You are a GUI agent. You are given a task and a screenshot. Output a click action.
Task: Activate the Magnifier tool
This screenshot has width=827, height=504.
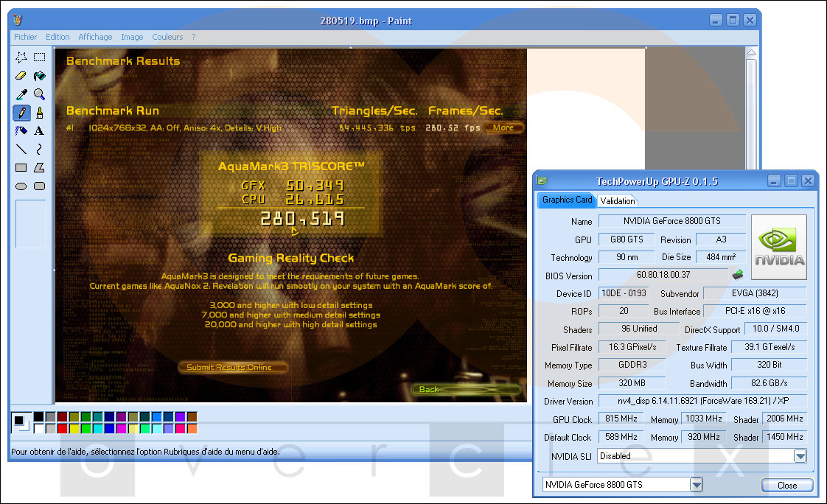click(x=40, y=94)
